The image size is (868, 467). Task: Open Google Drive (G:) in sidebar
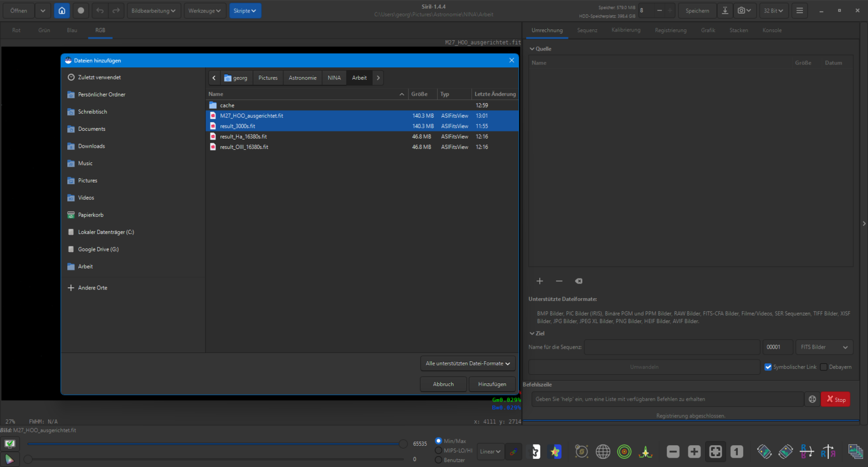tap(133, 249)
